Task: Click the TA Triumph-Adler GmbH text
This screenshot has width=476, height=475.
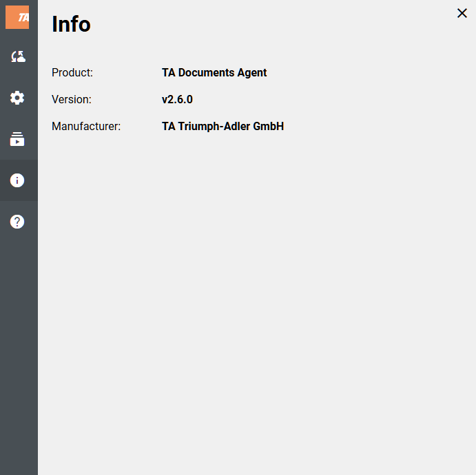Action: click(223, 126)
